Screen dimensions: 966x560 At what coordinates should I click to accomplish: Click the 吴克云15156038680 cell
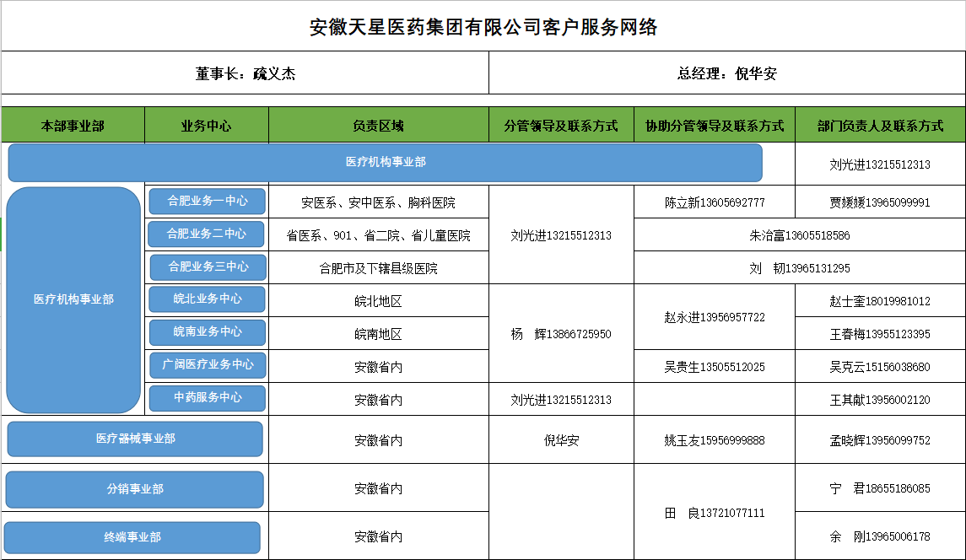pyautogui.click(x=880, y=367)
